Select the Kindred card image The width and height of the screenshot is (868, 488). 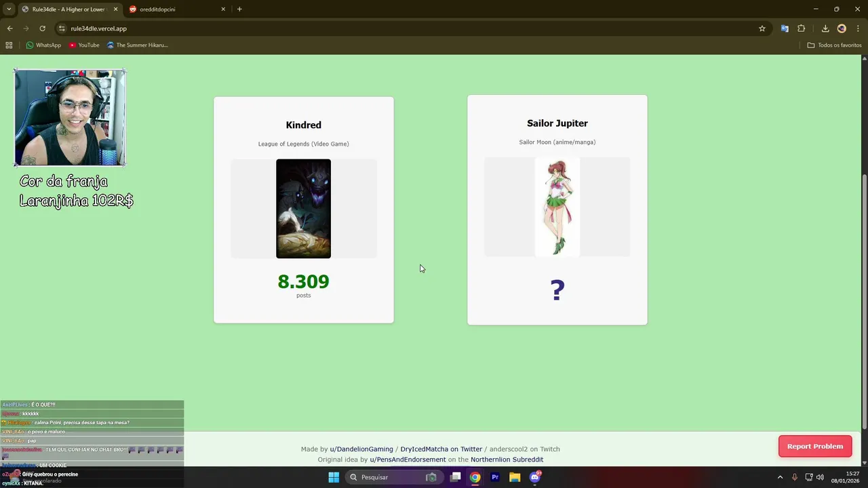pyautogui.click(x=303, y=209)
